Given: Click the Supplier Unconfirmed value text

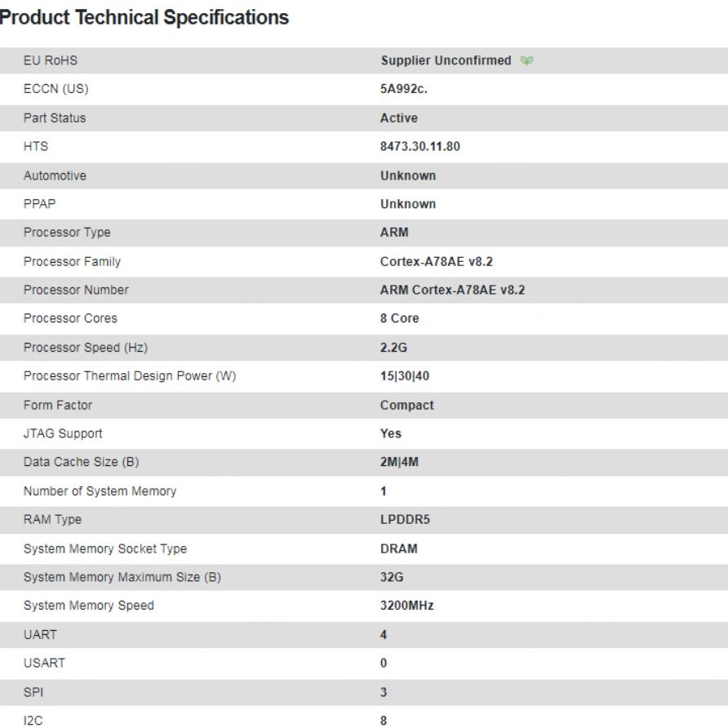Looking at the screenshot, I should (x=446, y=61).
